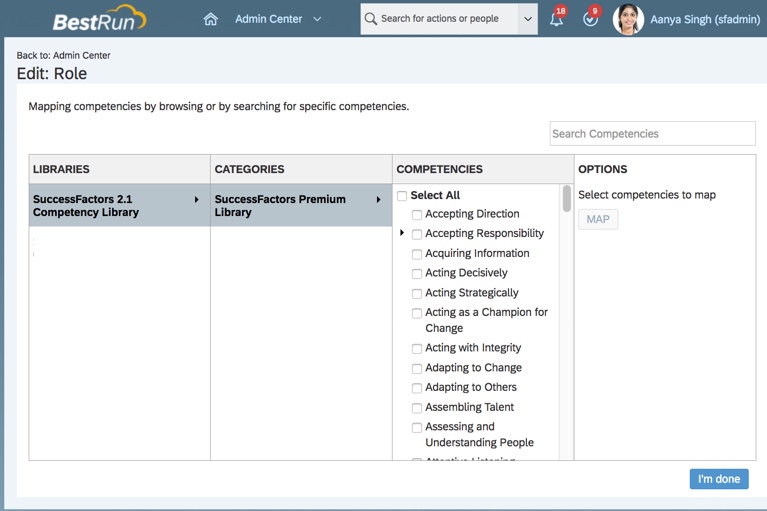
Task: Click the I'm done button
Action: point(718,479)
